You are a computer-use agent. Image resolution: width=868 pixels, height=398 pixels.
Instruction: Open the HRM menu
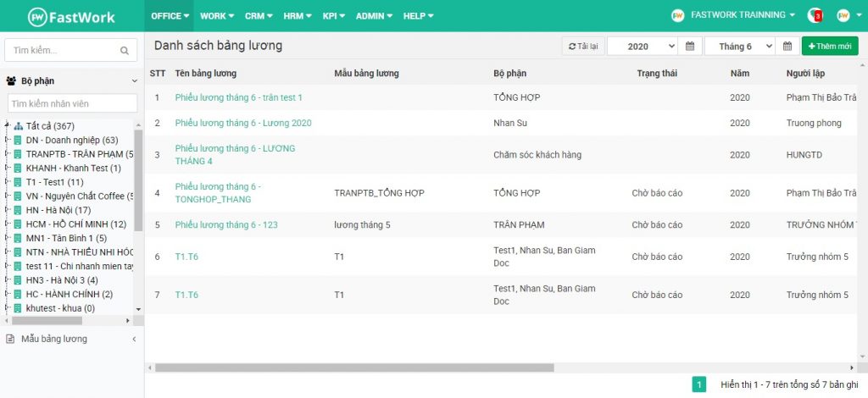[298, 16]
